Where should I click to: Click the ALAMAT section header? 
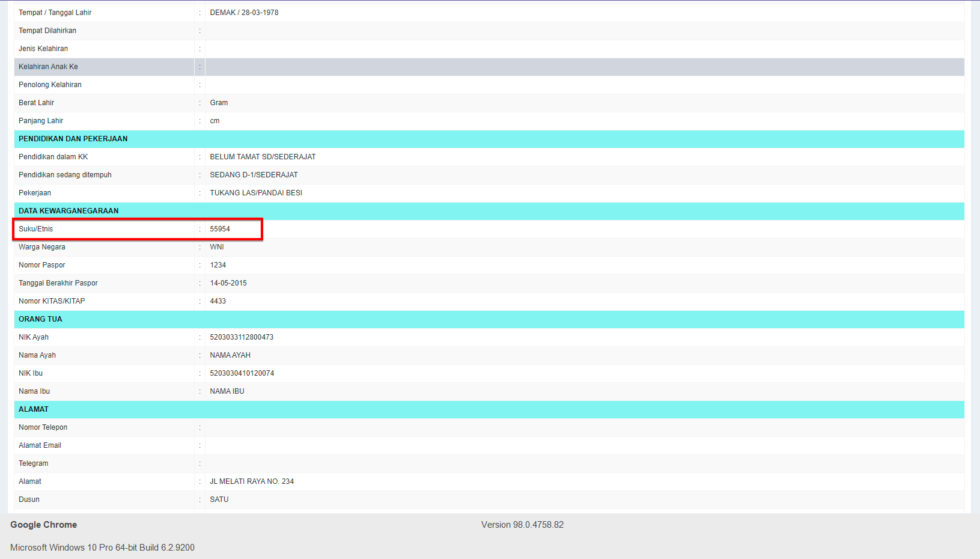click(34, 409)
